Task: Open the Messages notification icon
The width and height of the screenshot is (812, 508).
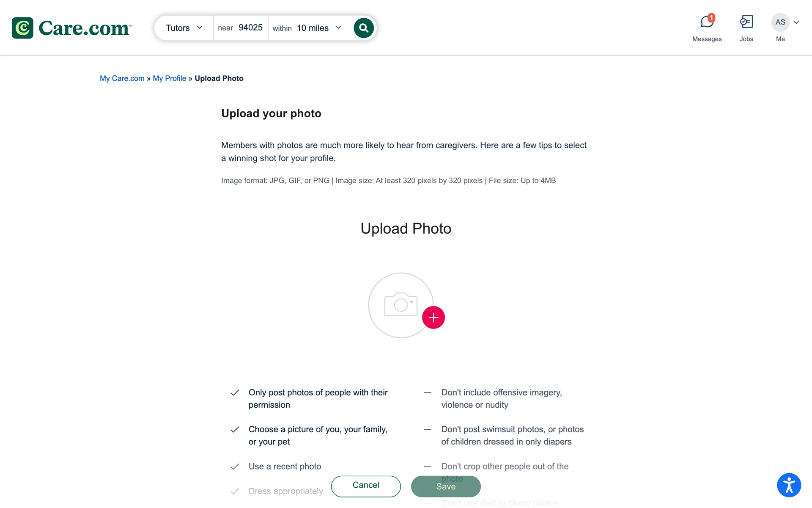Action: pyautogui.click(x=707, y=22)
